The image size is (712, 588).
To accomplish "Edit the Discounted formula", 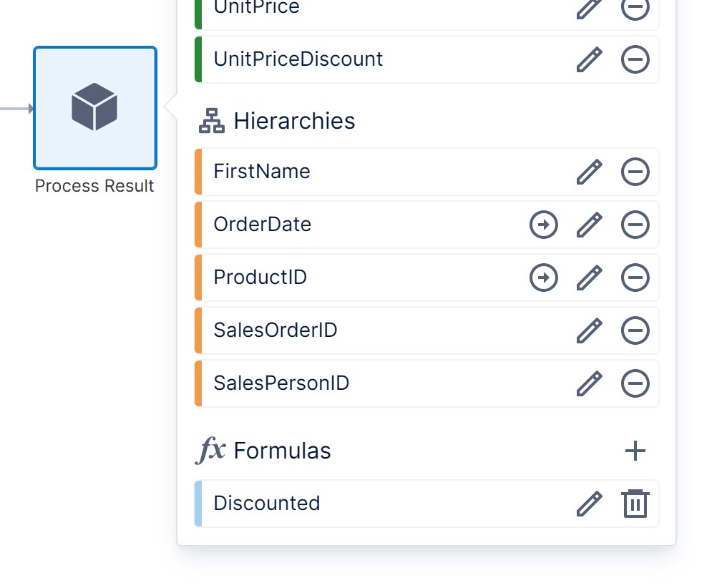I will 588,503.
